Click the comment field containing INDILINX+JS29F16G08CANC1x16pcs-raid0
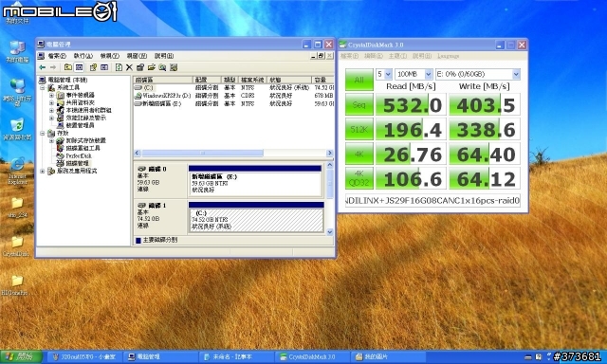The height and width of the screenshot is (364, 607). (x=432, y=200)
